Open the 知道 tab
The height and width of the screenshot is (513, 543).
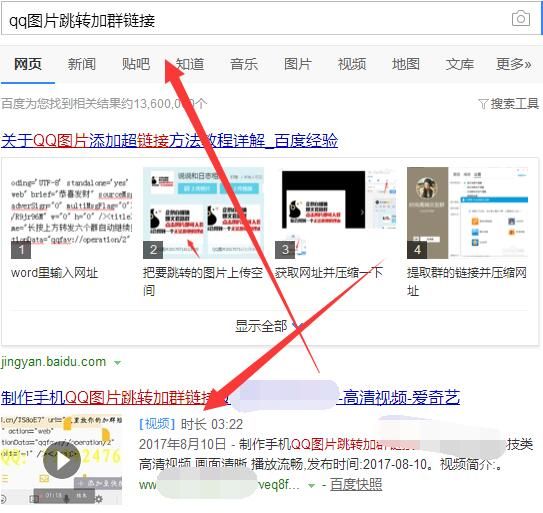coord(190,64)
